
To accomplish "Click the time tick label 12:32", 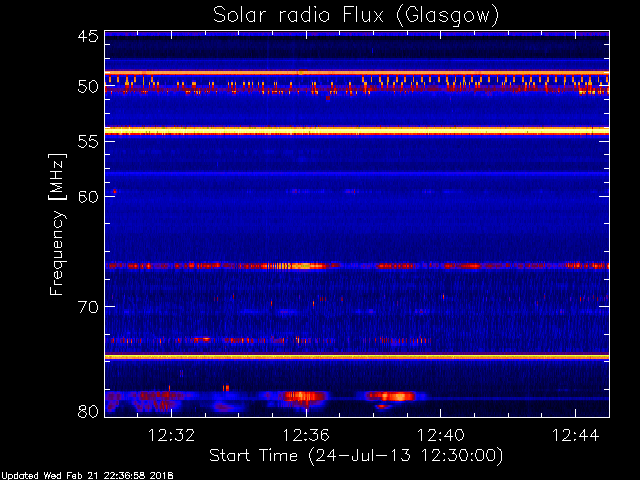I will coord(171,435).
